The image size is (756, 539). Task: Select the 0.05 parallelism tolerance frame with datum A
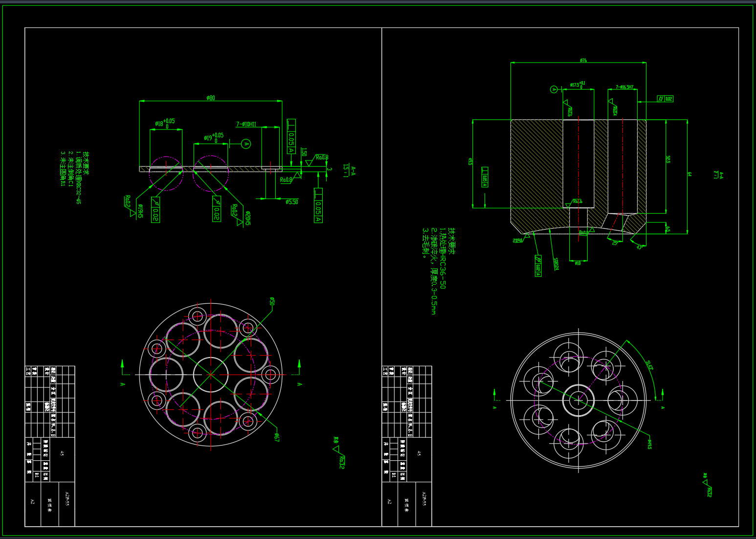(291, 136)
